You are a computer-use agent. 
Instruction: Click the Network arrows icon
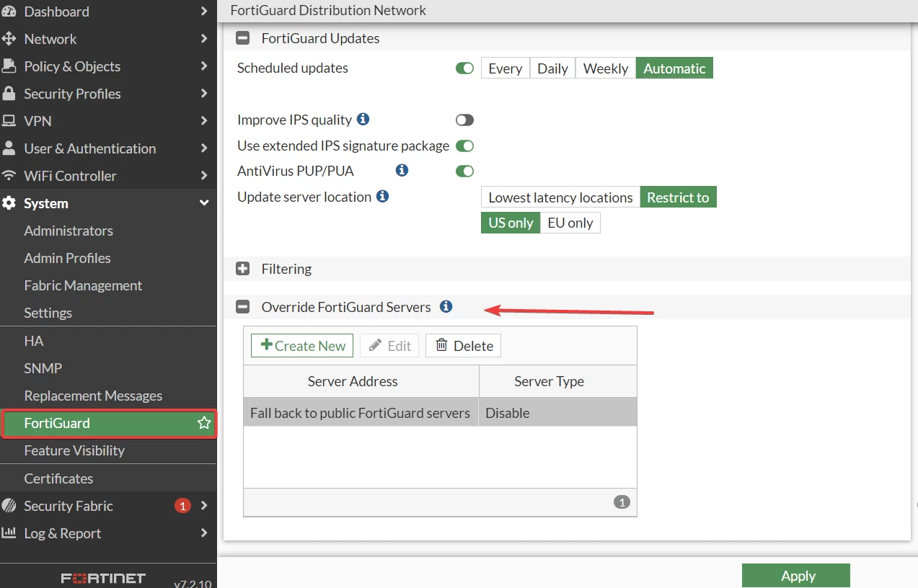click(9, 39)
